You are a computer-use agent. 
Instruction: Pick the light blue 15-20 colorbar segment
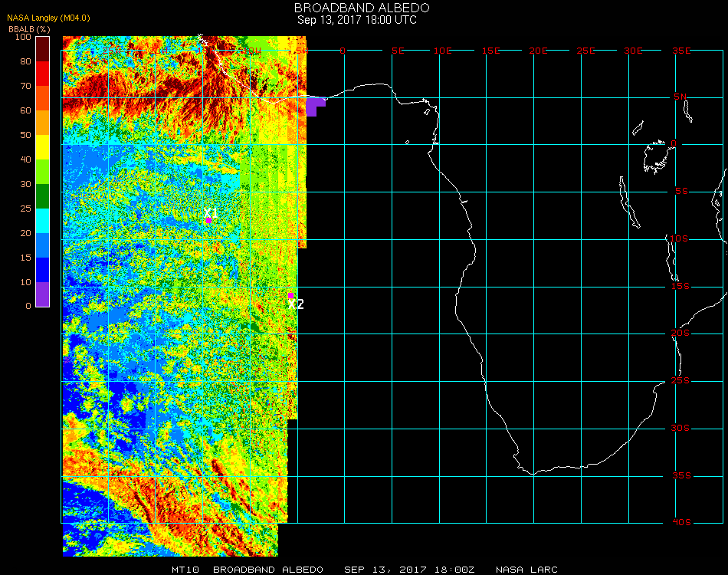pyautogui.click(x=43, y=245)
